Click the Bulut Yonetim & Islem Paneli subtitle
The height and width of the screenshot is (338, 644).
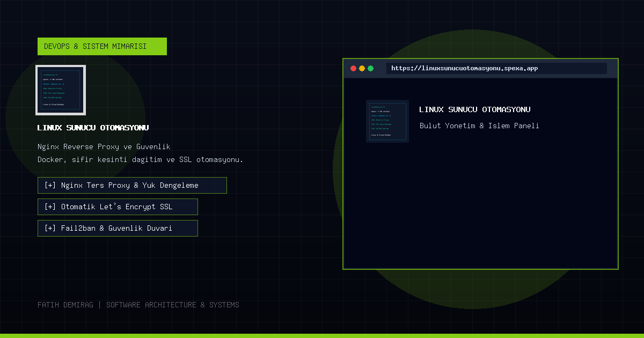479,126
